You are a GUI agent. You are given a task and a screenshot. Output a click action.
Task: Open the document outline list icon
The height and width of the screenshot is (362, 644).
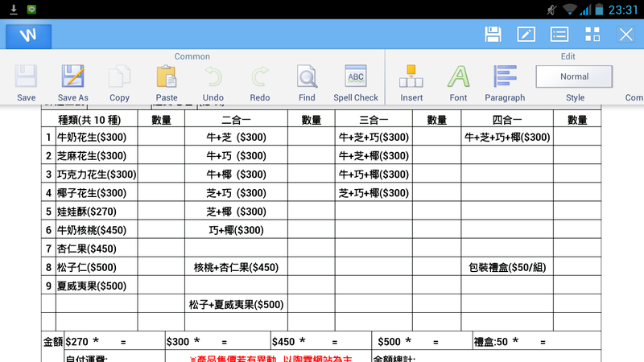click(559, 34)
